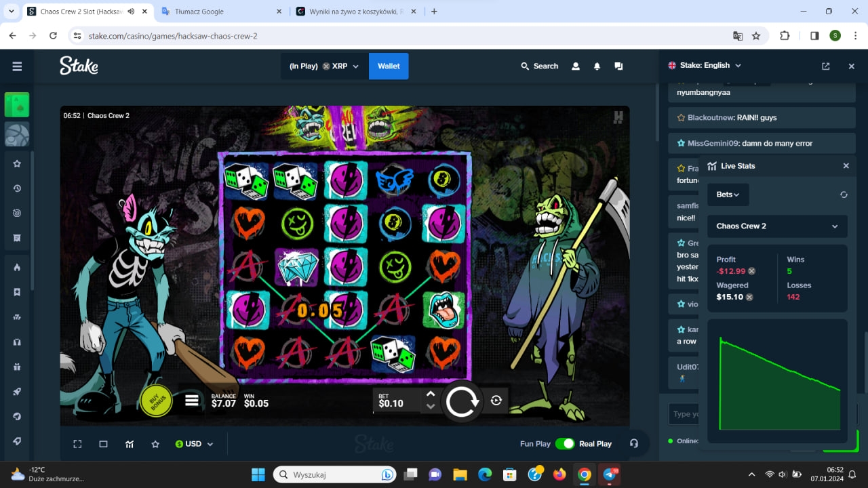The width and height of the screenshot is (868, 488).
Task: Open the green Casino section tile
Action: pos(17,105)
